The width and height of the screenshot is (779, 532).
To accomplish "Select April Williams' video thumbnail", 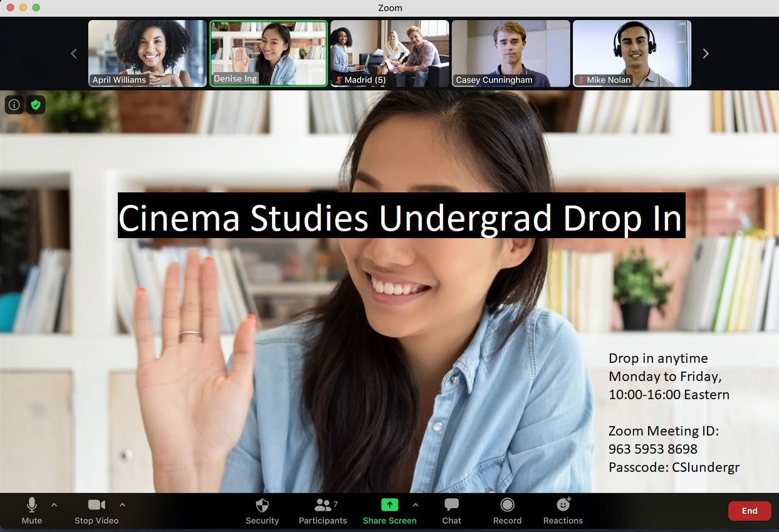I will coord(147,53).
